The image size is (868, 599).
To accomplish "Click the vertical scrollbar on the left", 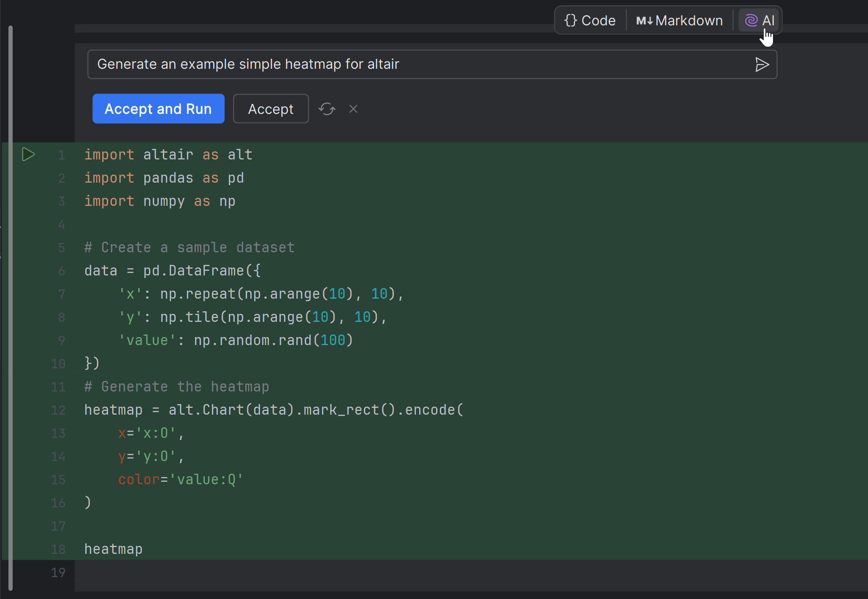I will (x=11, y=308).
